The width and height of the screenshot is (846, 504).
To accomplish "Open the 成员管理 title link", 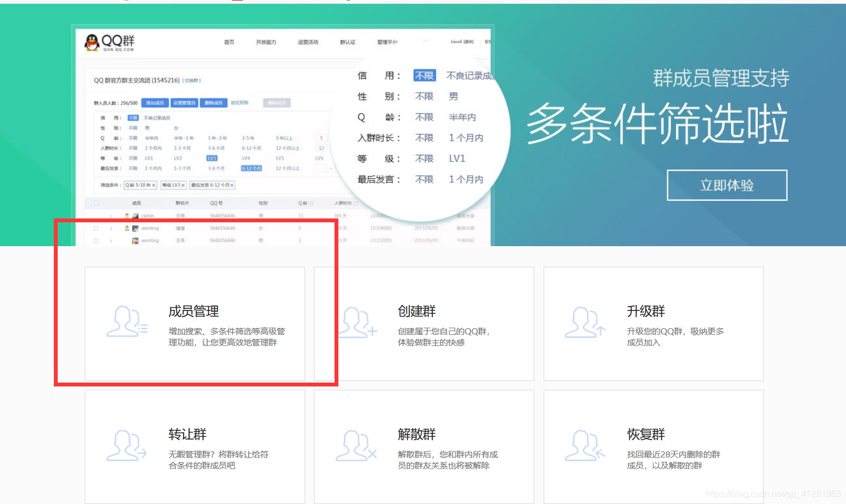I will click(x=194, y=312).
